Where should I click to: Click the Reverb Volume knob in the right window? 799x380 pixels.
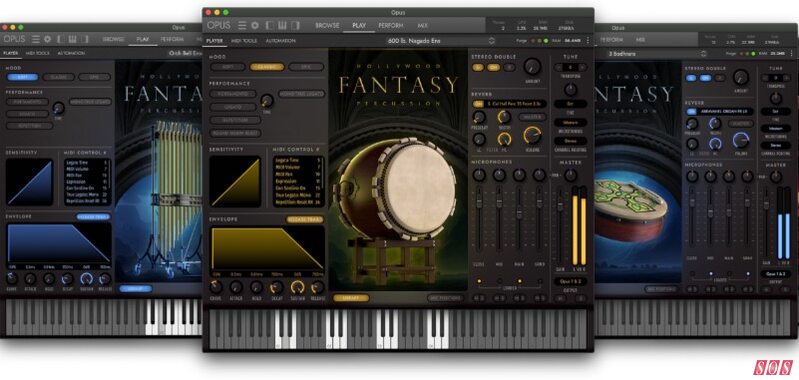pos(741,140)
